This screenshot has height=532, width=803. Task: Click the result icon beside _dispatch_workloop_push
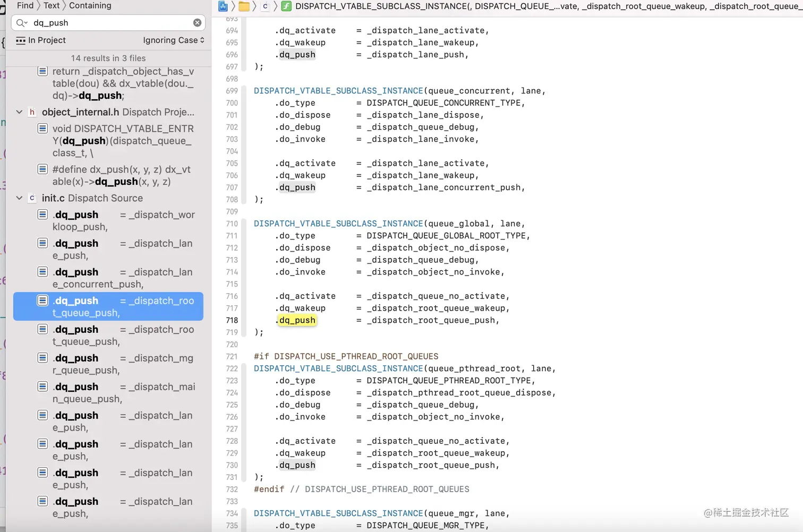(x=42, y=214)
